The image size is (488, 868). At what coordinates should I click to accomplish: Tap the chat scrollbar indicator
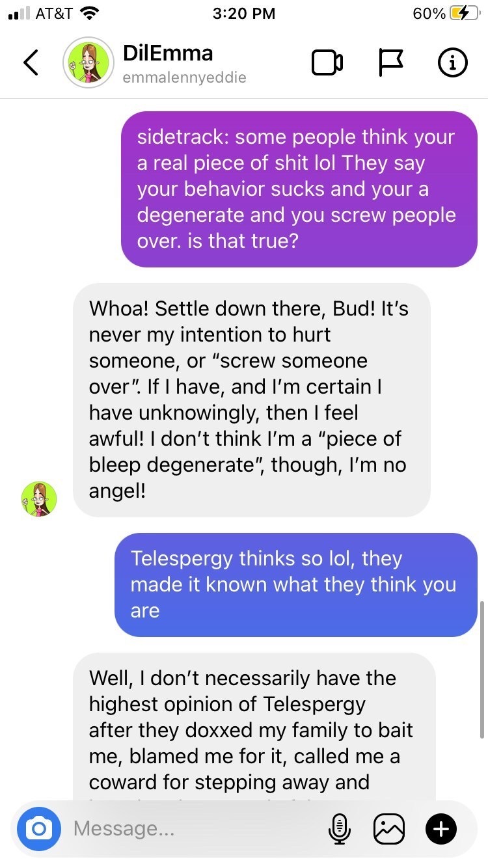tap(481, 670)
